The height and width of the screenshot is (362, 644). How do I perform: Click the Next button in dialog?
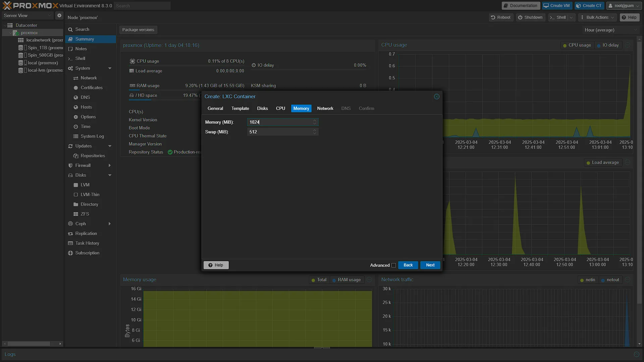tap(430, 265)
